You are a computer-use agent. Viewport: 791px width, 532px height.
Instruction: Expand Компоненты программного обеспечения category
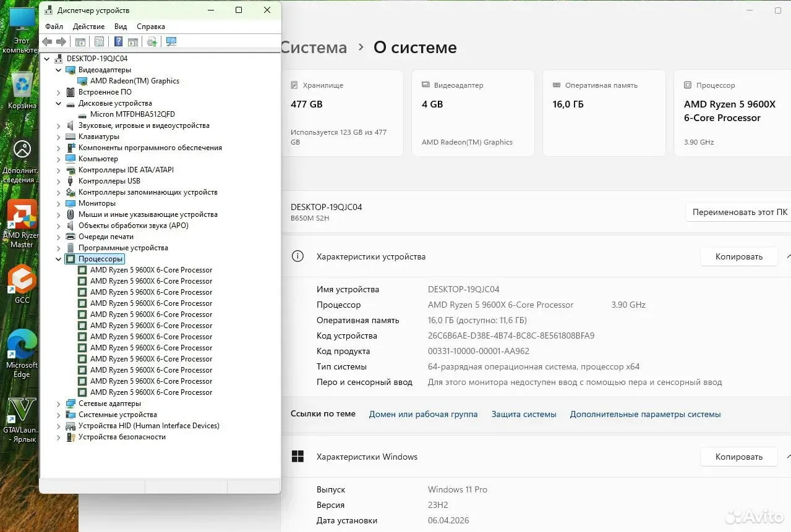pyautogui.click(x=59, y=148)
